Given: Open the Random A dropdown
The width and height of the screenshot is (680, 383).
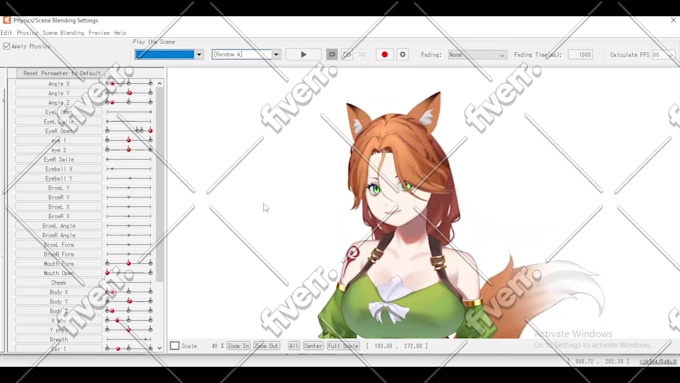Looking at the screenshot, I should 246,54.
